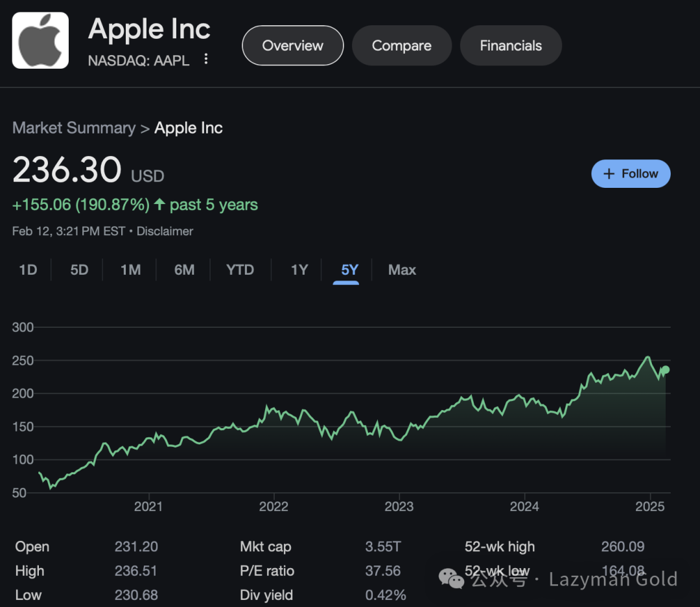
Task: Click the +155.06 (190.87%) change text
Action: click(x=81, y=205)
